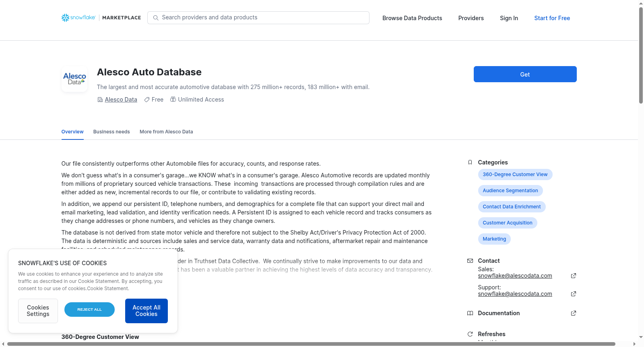Image resolution: width=644 pixels, height=347 pixels.
Task: Click the vertical scrollbar thumb
Action: point(641,55)
